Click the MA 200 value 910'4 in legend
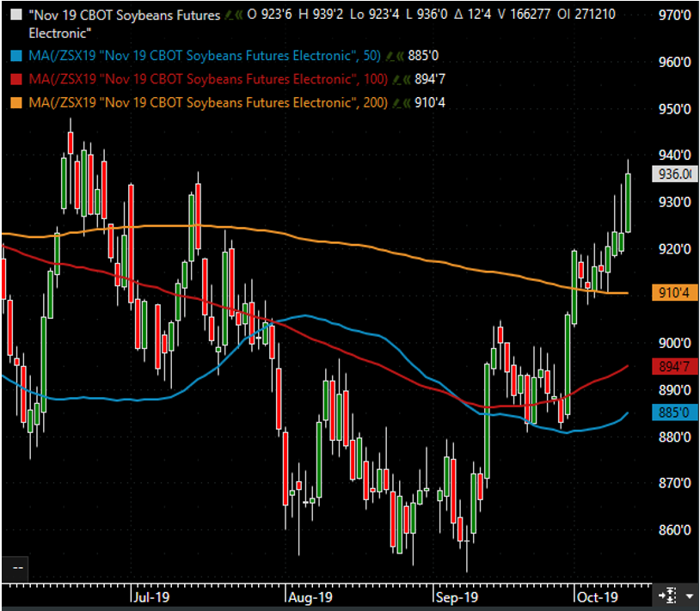 tap(430, 103)
